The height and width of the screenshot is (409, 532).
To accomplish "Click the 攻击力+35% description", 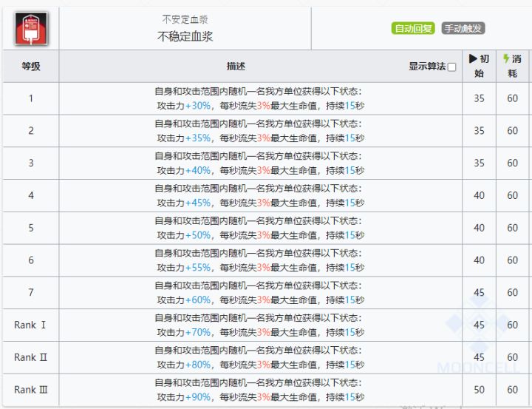I will 260,131.
